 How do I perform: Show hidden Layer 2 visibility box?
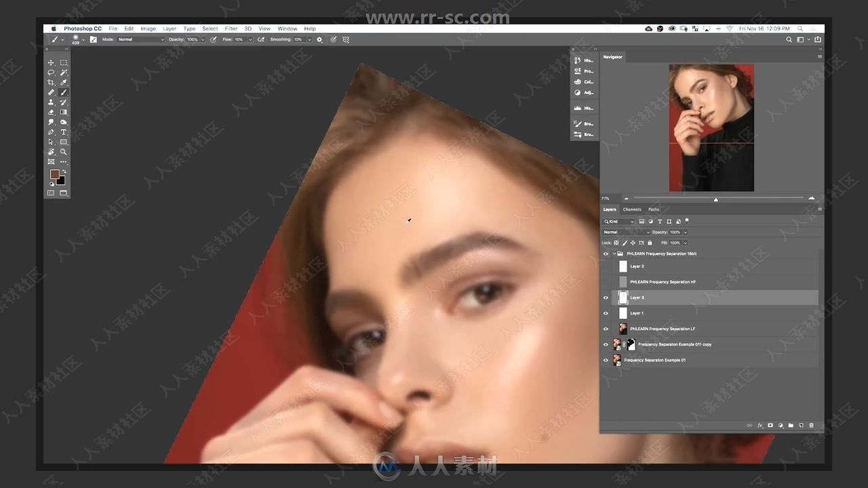[606, 266]
